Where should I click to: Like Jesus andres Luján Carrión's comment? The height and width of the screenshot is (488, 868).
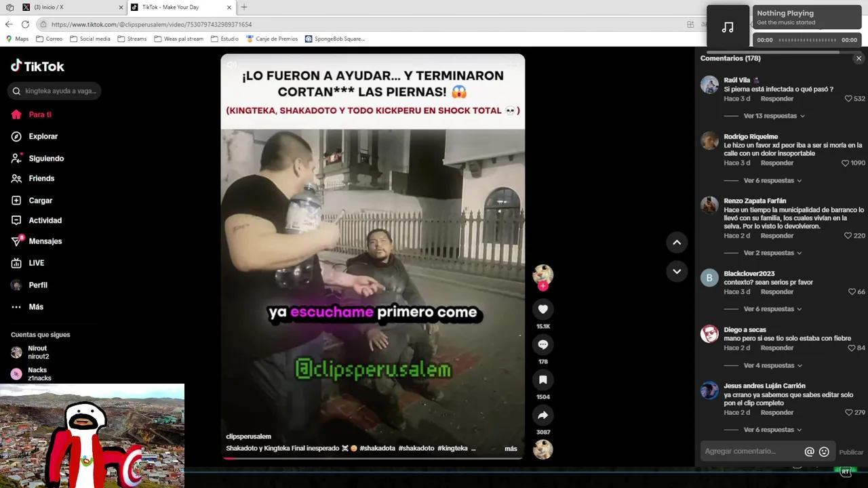[x=848, y=413]
